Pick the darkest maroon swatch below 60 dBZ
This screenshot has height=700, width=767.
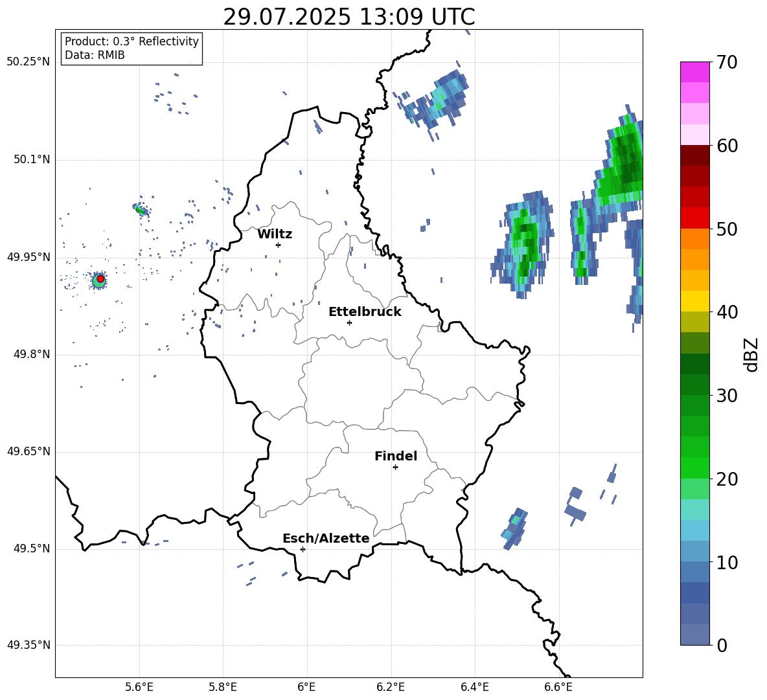click(x=695, y=155)
